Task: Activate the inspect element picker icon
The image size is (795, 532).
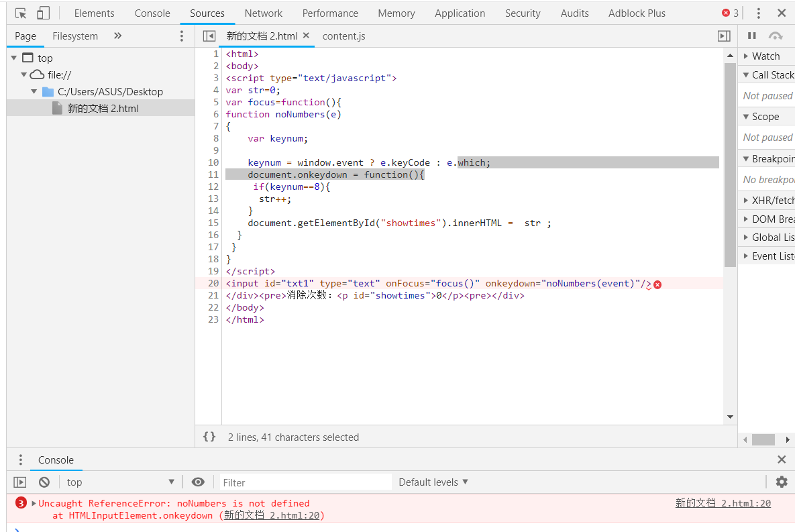Action: (x=20, y=13)
